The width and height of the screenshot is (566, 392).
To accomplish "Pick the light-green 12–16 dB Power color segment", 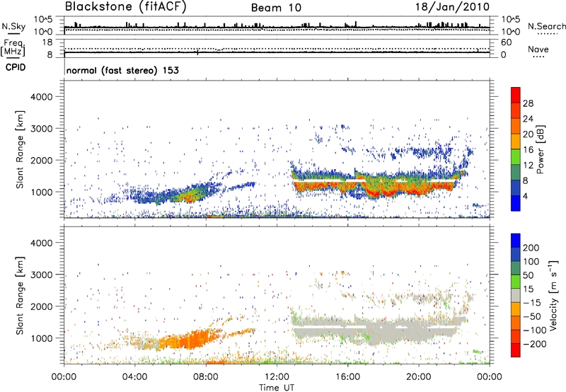I will click(516, 157).
